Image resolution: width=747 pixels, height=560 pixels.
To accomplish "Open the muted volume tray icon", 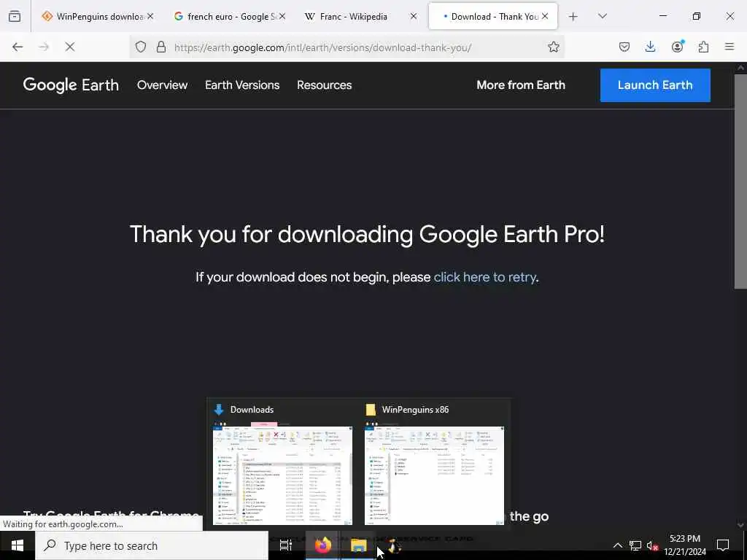I will click(x=652, y=545).
